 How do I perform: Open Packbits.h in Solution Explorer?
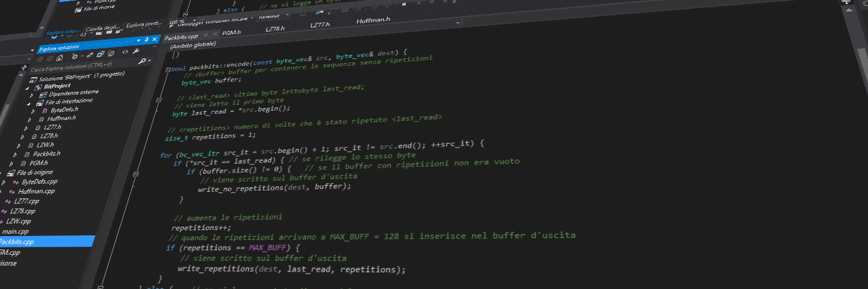[x=47, y=154]
